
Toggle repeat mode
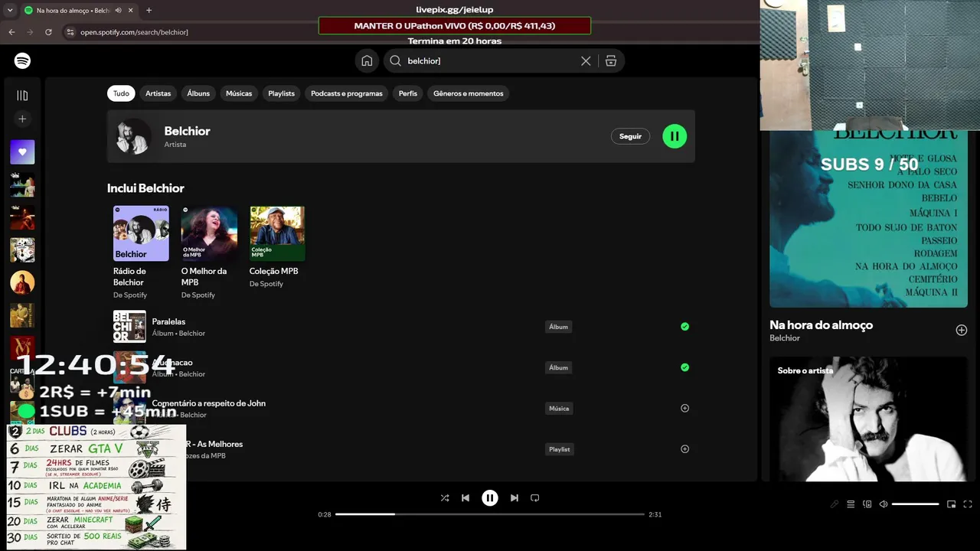tap(535, 498)
